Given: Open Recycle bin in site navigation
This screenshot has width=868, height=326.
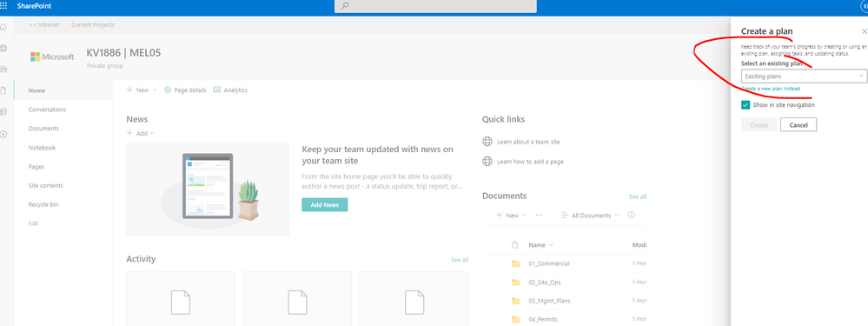Looking at the screenshot, I should [43, 204].
